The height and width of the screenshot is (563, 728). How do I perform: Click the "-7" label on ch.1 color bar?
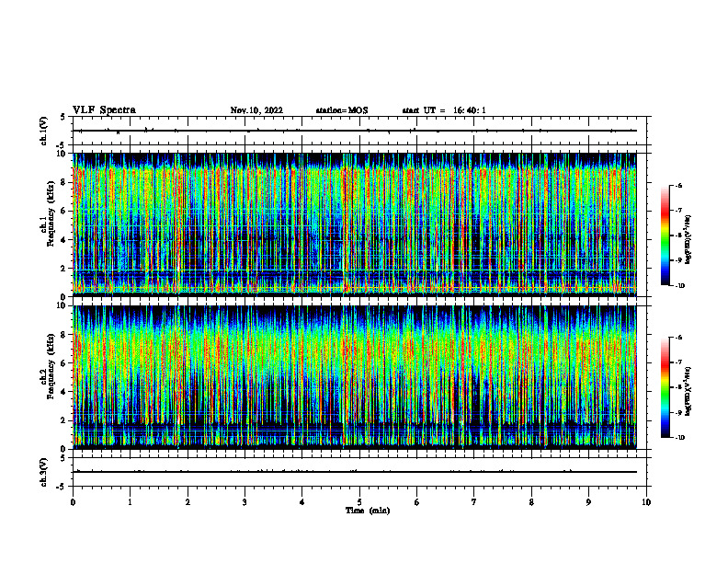(x=678, y=211)
